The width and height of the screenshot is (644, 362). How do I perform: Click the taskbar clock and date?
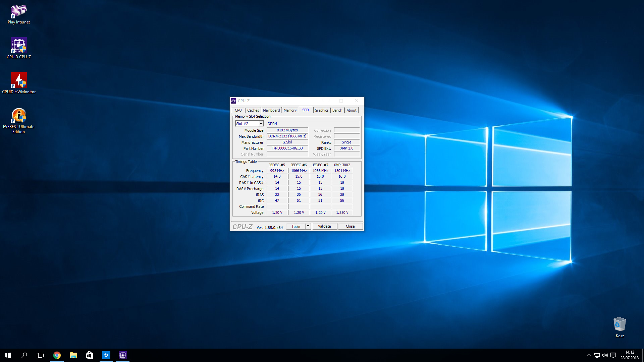[x=629, y=355]
